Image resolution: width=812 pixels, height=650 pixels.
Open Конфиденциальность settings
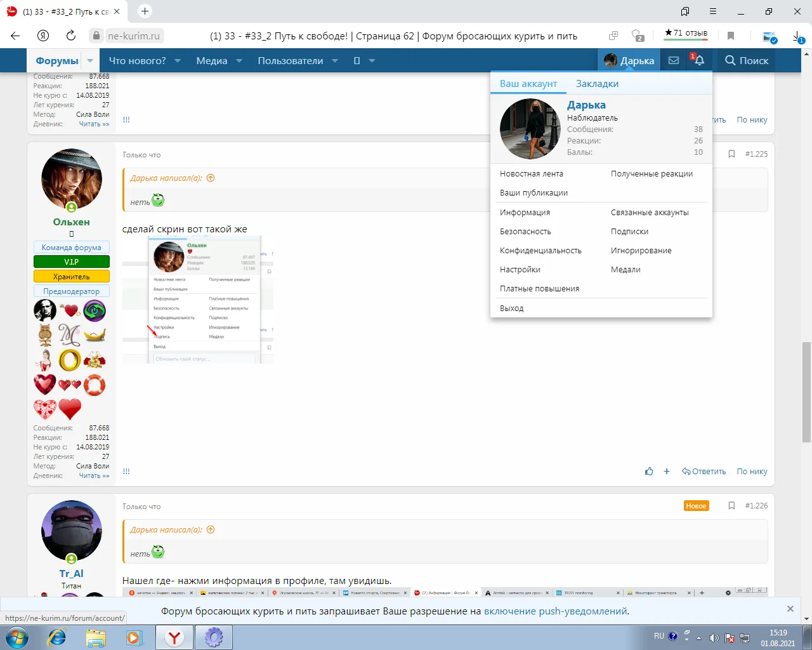pyautogui.click(x=540, y=251)
